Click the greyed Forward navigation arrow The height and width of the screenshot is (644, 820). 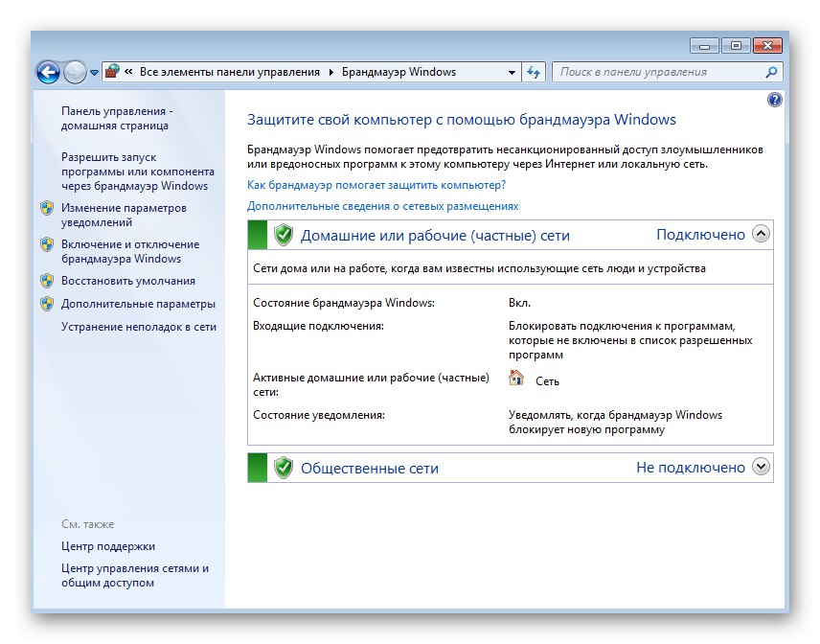[x=75, y=72]
